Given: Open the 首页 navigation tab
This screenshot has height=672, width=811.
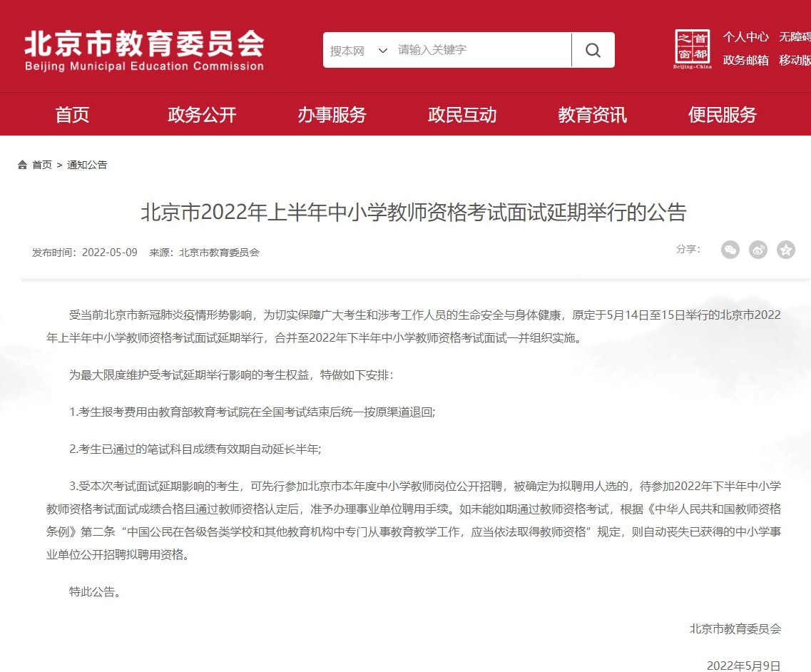Looking at the screenshot, I should click(x=72, y=115).
